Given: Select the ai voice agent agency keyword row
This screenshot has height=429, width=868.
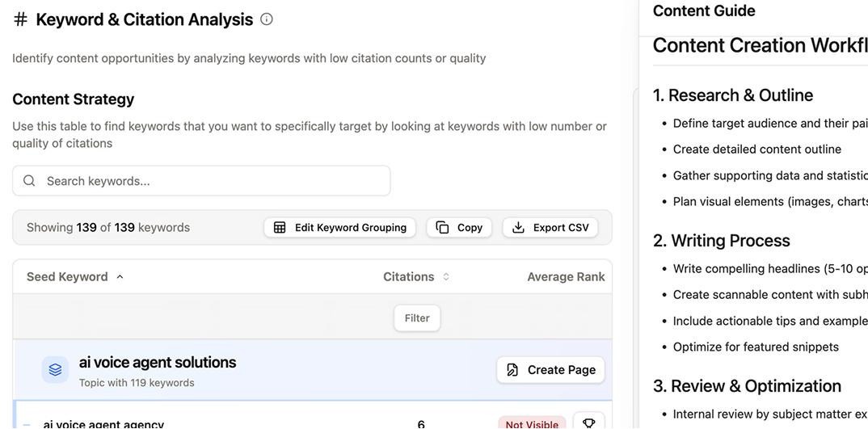Looking at the screenshot, I should (x=103, y=424).
